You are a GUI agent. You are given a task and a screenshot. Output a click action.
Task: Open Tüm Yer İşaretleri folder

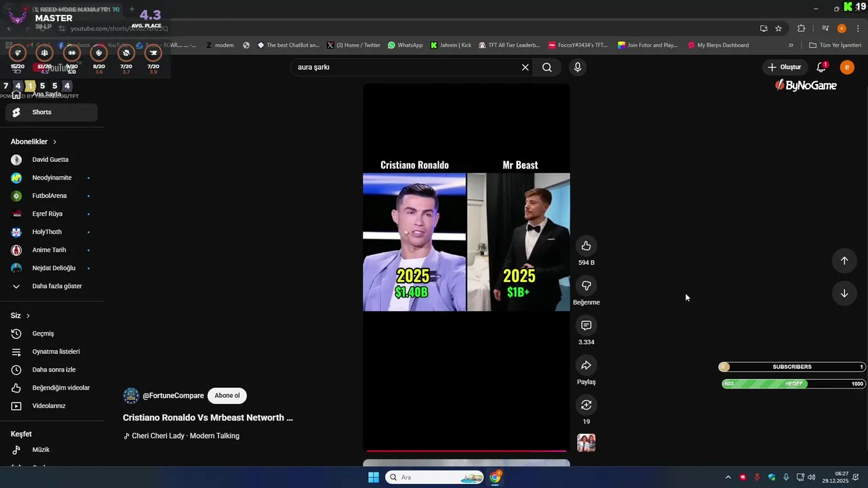click(835, 45)
